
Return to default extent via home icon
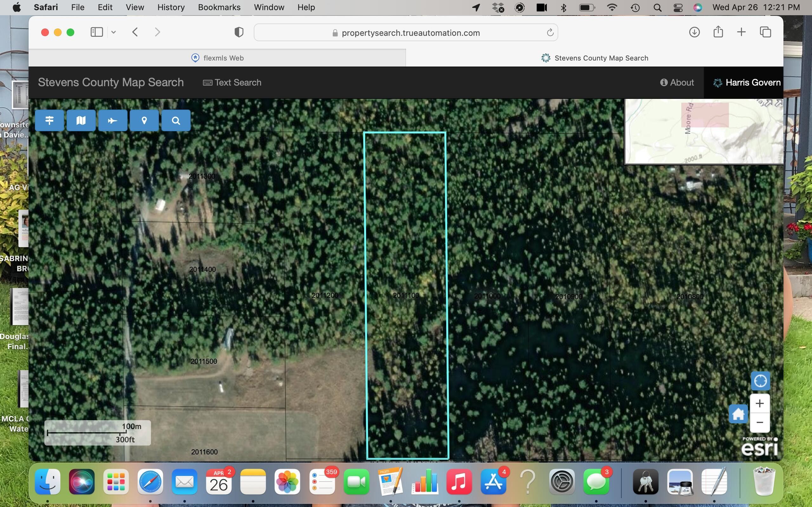coord(738,414)
